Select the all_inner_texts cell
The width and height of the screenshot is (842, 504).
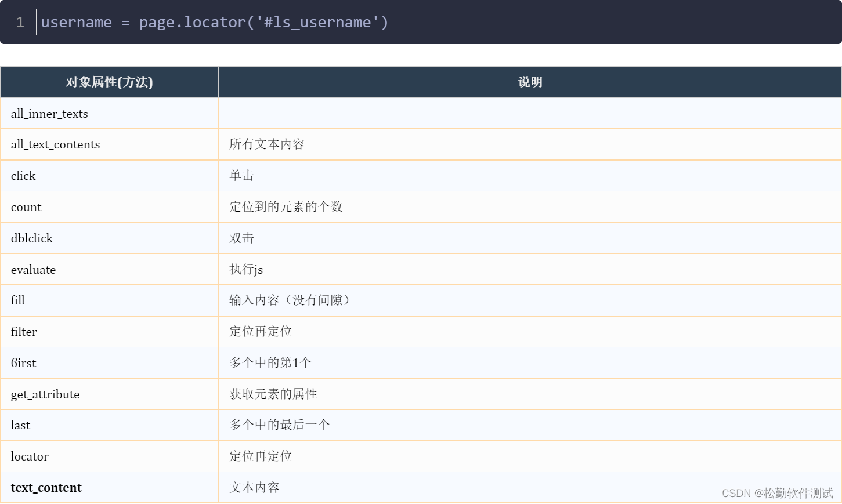109,114
